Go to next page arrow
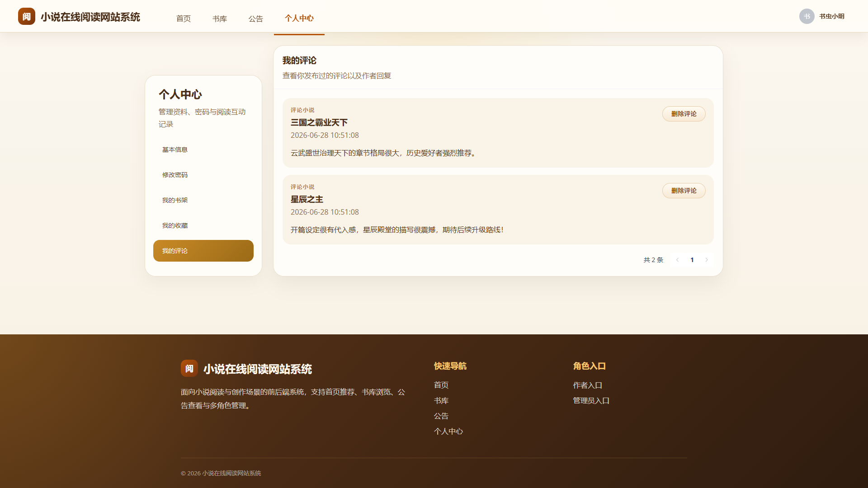The image size is (868, 488). pyautogui.click(x=707, y=260)
